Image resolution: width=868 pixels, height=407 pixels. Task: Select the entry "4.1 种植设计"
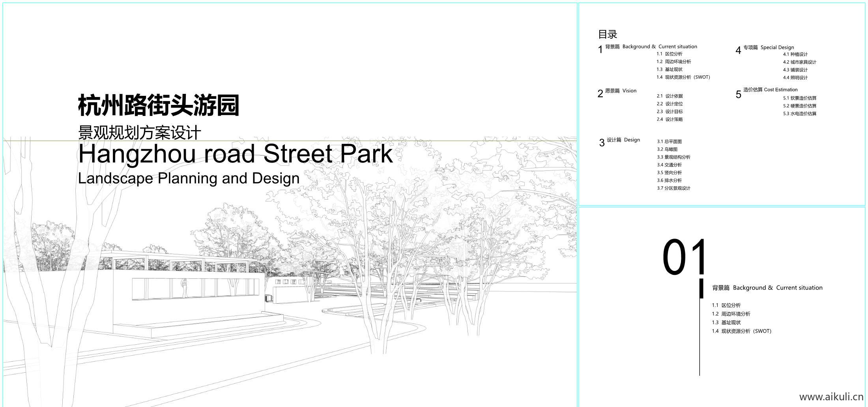(795, 54)
